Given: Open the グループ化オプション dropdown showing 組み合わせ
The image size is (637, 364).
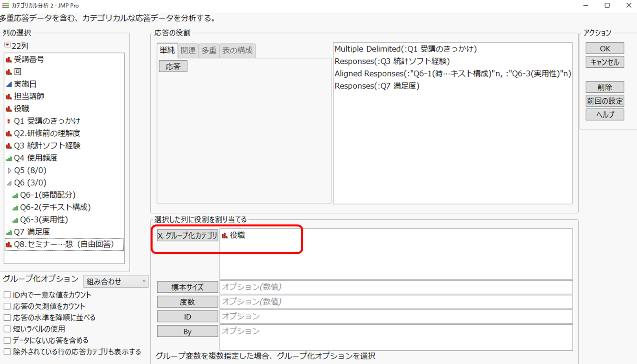Looking at the screenshot, I should (116, 281).
